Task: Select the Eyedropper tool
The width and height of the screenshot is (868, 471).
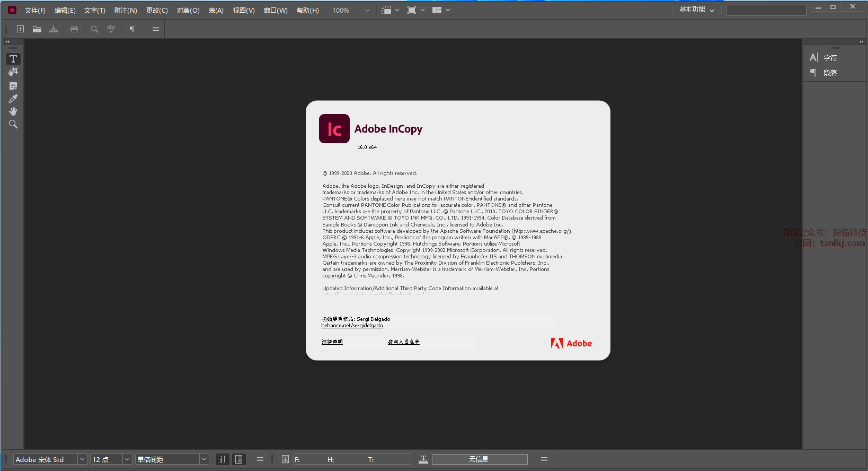Action: [x=13, y=99]
